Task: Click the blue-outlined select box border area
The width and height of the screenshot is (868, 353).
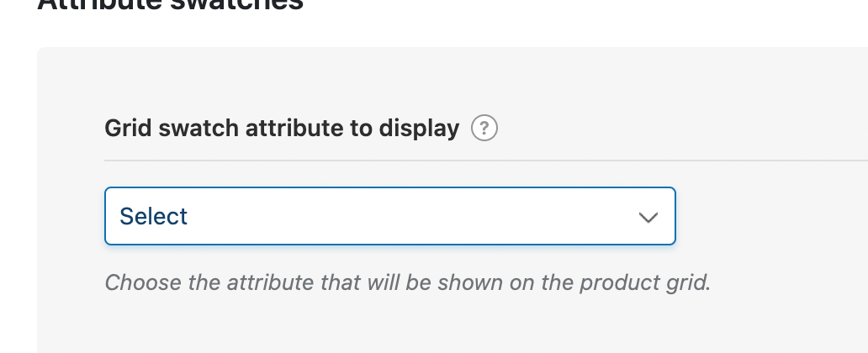Action: pyautogui.click(x=389, y=188)
